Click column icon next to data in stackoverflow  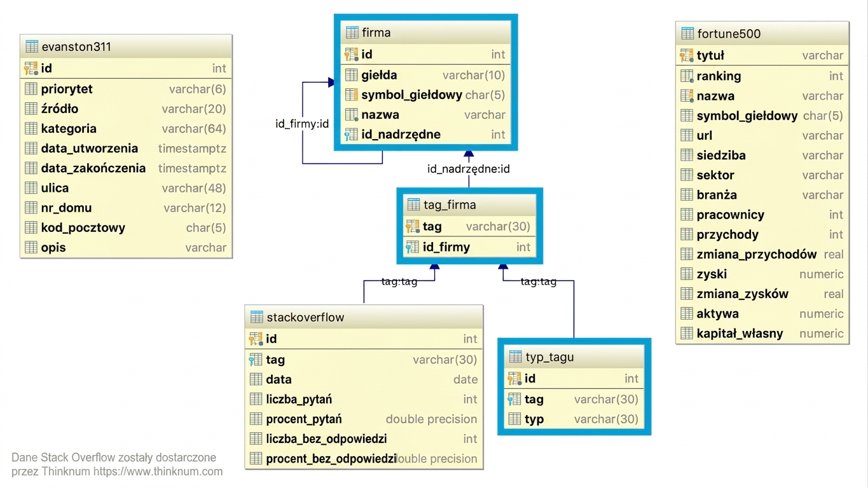click(256, 379)
